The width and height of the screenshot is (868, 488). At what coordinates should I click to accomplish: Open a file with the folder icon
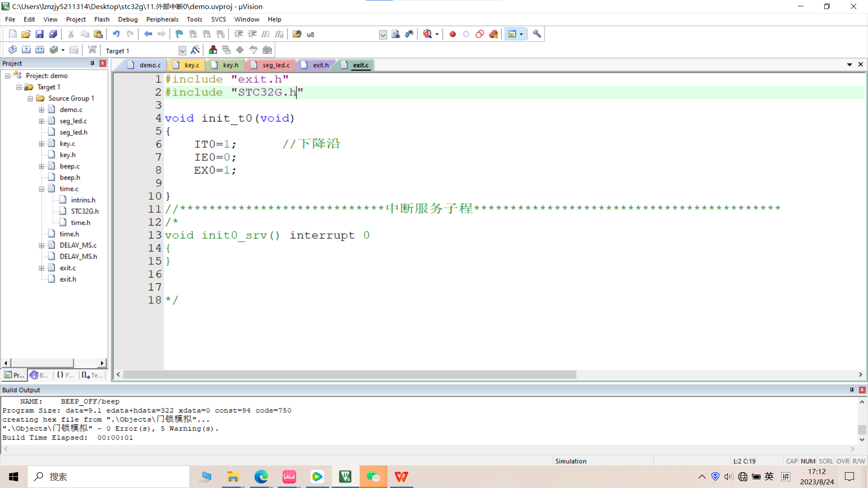(x=26, y=34)
